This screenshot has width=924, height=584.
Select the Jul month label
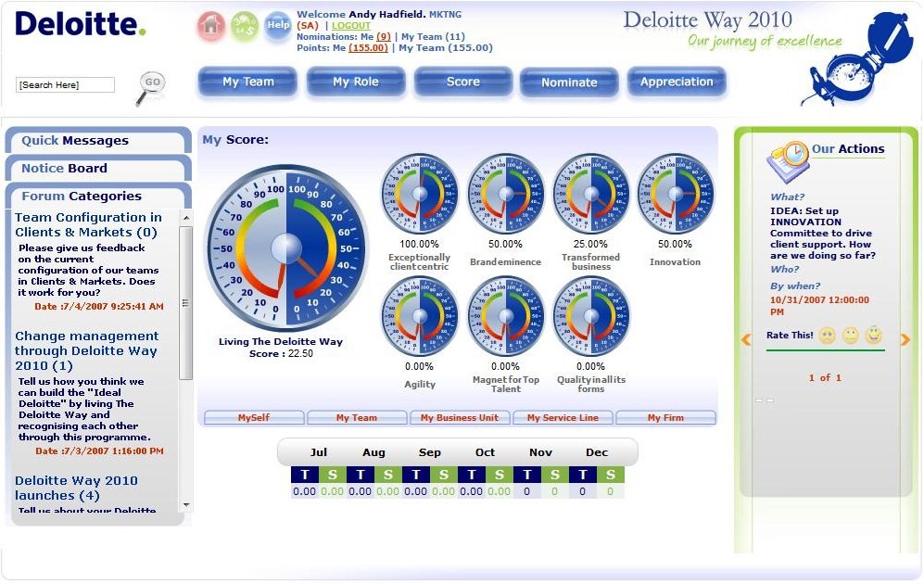(318, 452)
